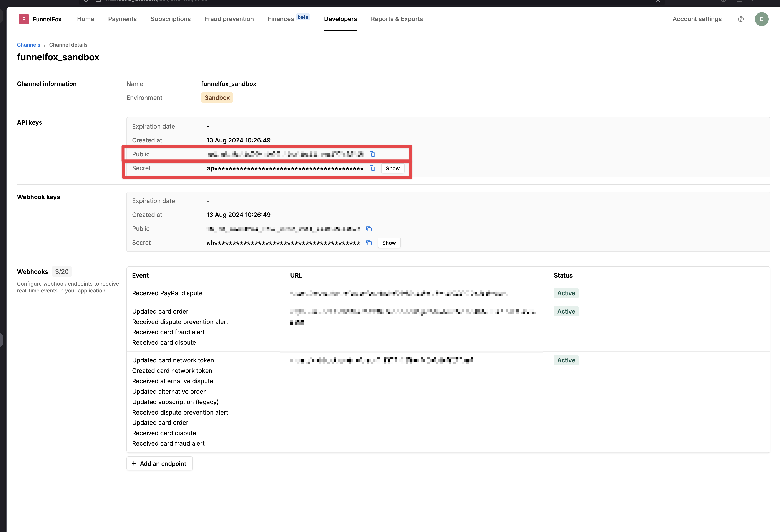Switch to Subscriptions tab
Image resolution: width=780 pixels, height=532 pixels.
pos(171,19)
